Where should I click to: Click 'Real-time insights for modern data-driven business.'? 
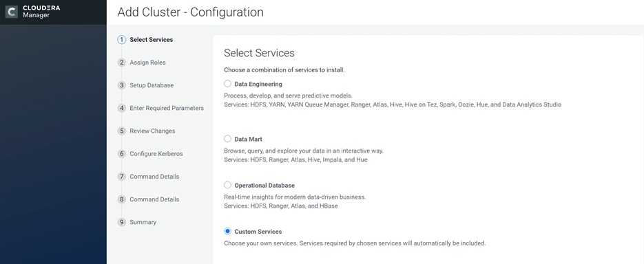295,197
